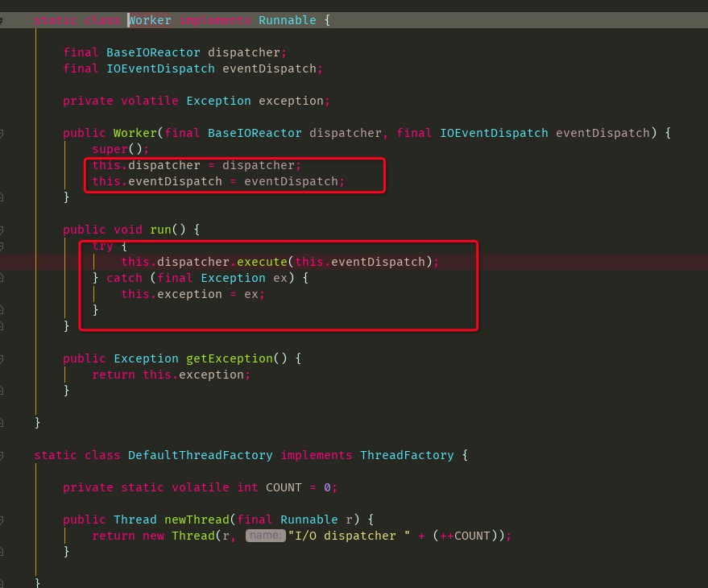Collapse the run() method fold marker
This screenshot has height=588, width=708.
2,230
